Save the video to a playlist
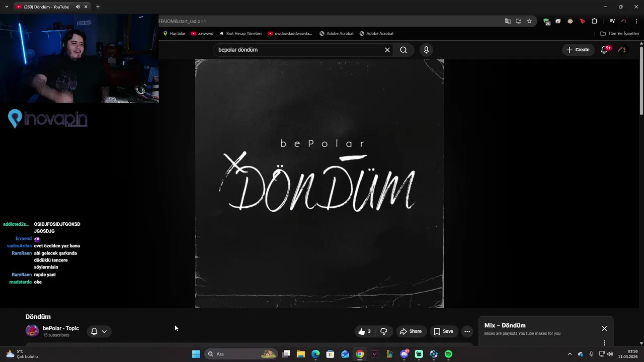This screenshot has height=362, width=644. pos(443,331)
